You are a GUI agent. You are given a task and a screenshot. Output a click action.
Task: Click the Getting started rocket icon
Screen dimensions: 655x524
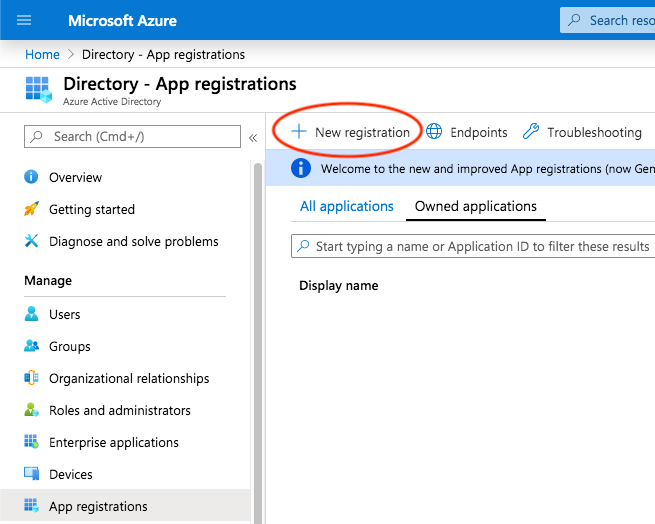[x=31, y=209]
